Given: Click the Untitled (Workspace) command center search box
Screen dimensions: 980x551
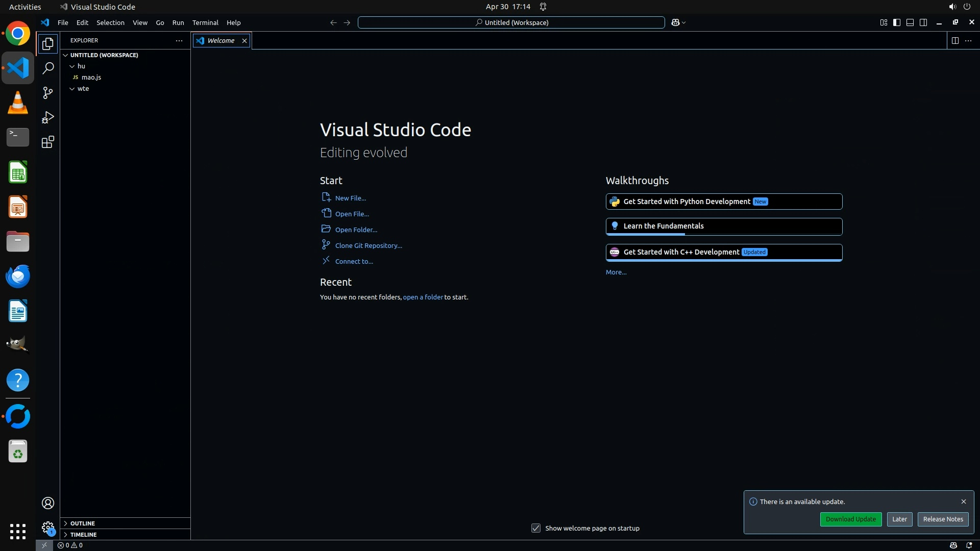Looking at the screenshot, I should pyautogui.click(x=511, y=22).
